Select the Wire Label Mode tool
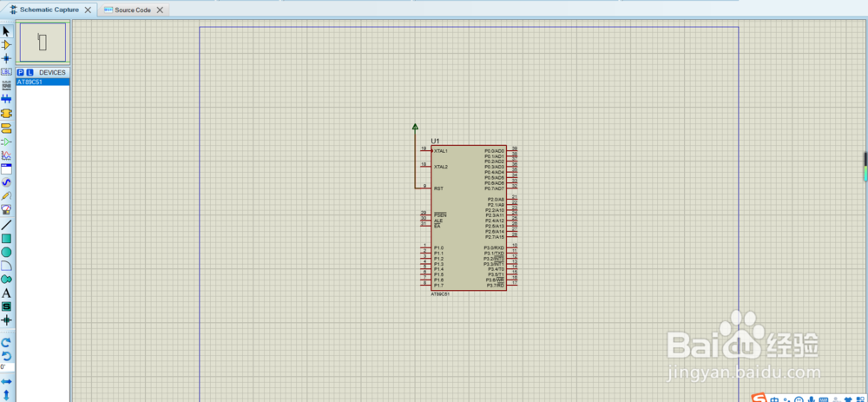This screenshot has width=868, height=402. [x=7, y=72]
